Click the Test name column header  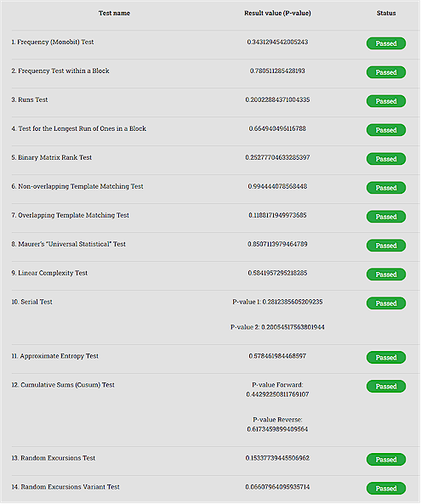point(114,14)
